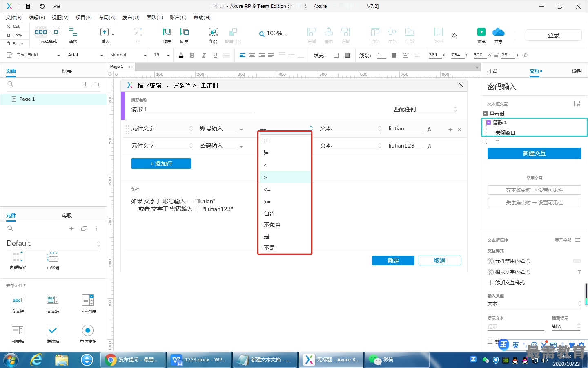Toggle underline text formatting
The image size is (588, 368).
point(215,55)
